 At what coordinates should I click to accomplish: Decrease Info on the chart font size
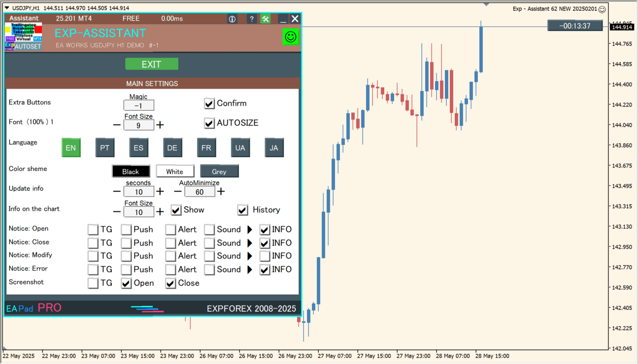coord(117,212)
